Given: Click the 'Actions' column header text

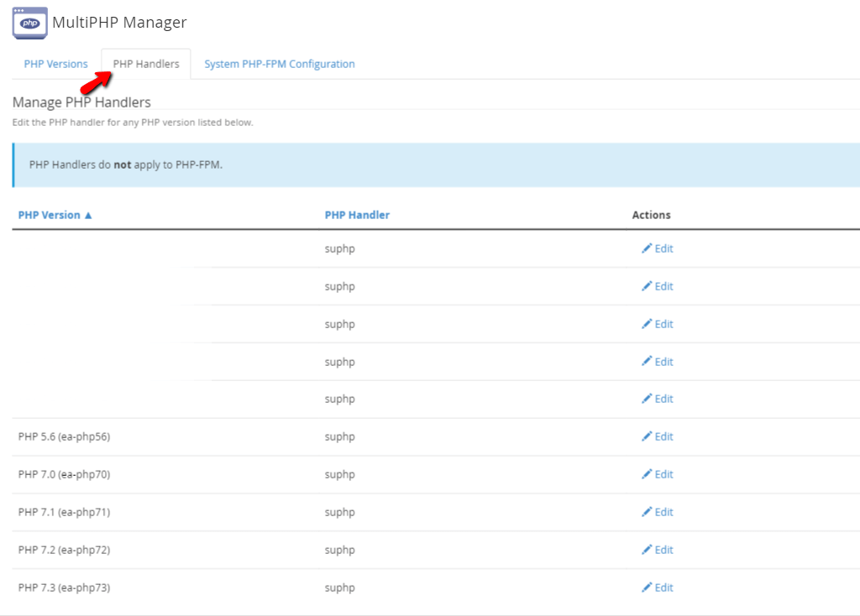Looking at the screenshot, I should click(x=651, y=215).
